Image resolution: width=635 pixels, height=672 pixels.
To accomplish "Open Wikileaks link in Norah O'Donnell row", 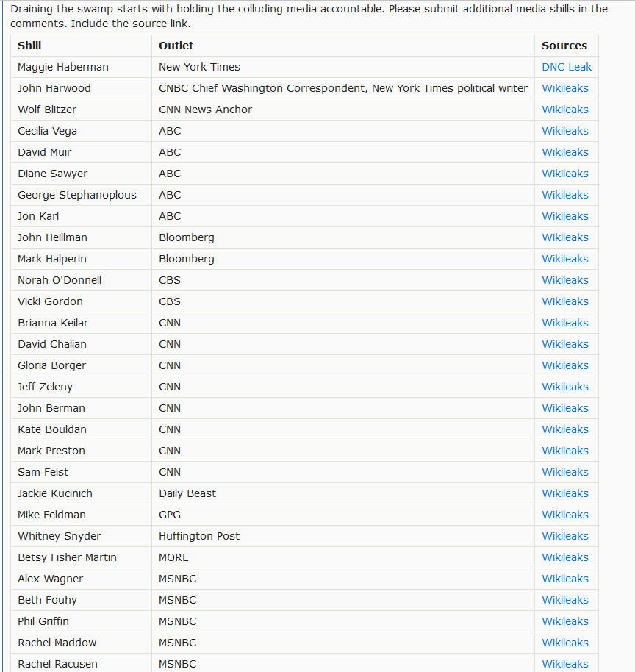I will point(564,280).
